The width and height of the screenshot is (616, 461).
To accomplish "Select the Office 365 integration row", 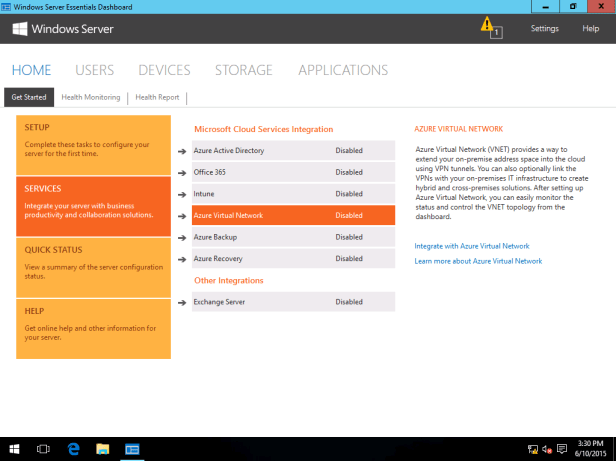I will (x=293, y=172).
